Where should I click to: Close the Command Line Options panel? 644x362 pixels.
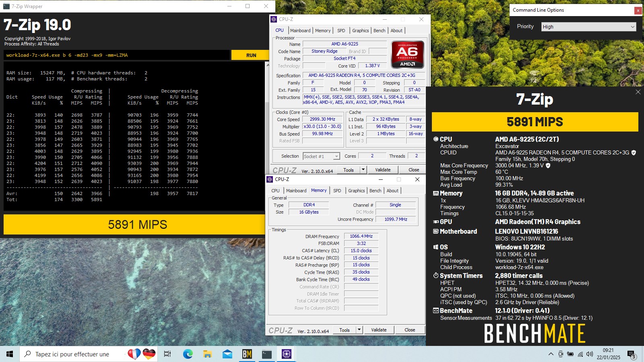point(638,10)
